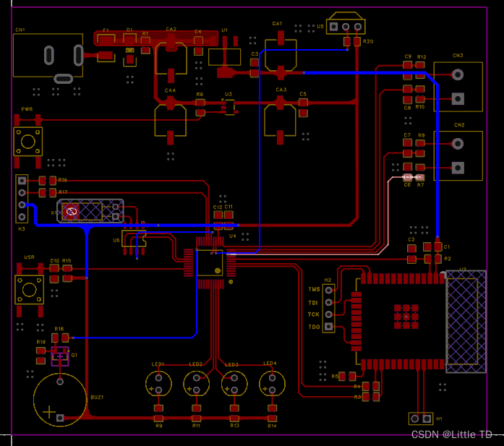Select the H3 four-pin header
The height and width of the screenshot is (446, 504).
[22, 199]
